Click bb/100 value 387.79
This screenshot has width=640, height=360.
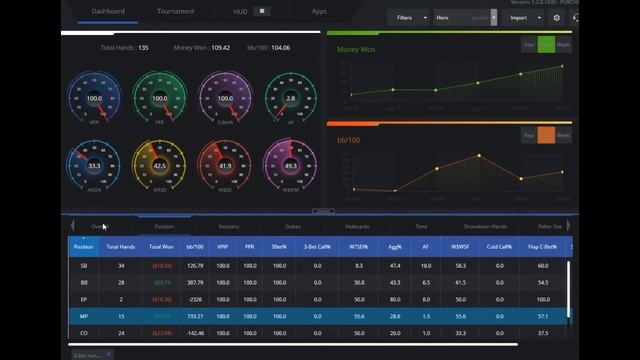tap(195, 282)
